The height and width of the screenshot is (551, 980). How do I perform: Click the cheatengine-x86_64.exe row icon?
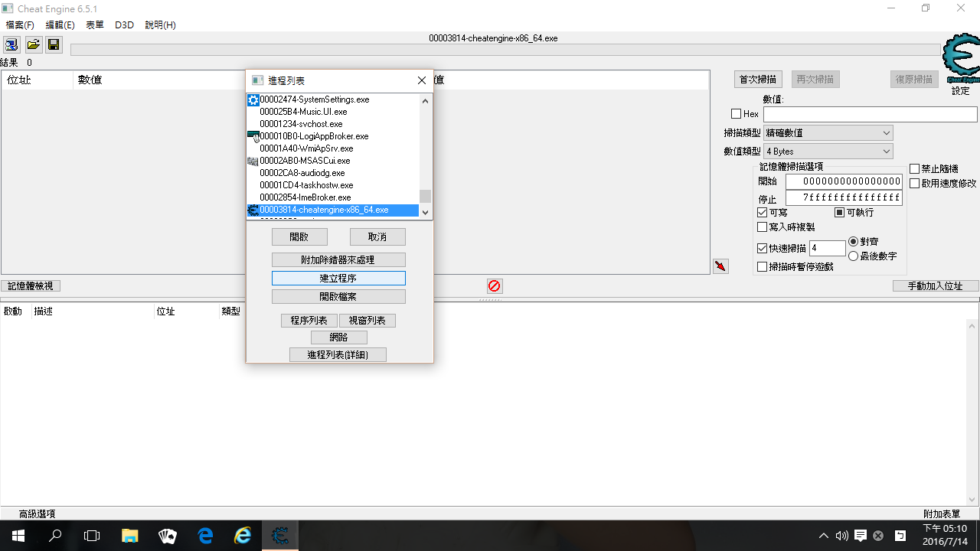point(253,210)
